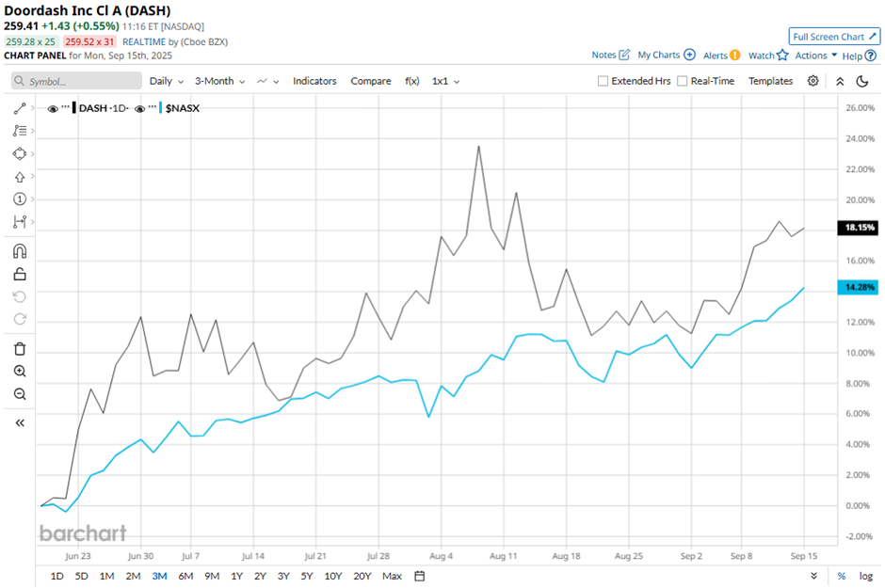885x588 pixels.
Task: Zoom in on the chart
Action: [20, 371]
